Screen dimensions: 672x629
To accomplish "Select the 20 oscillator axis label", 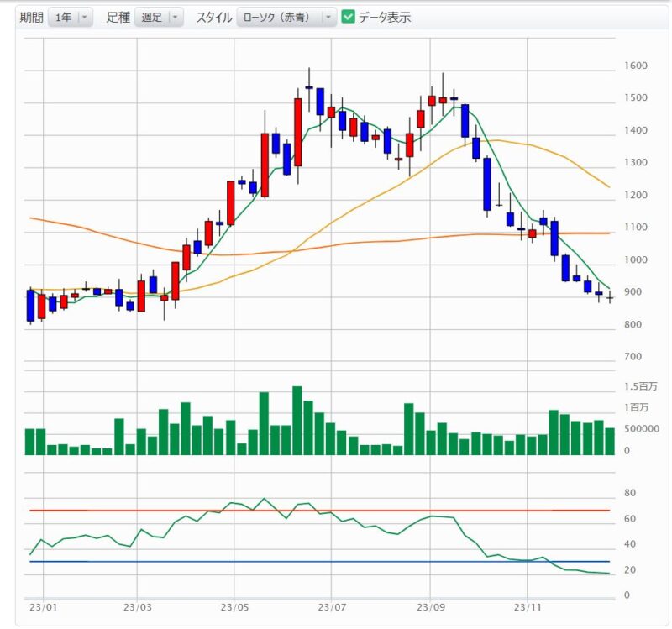I will click(x=630, y=570).
